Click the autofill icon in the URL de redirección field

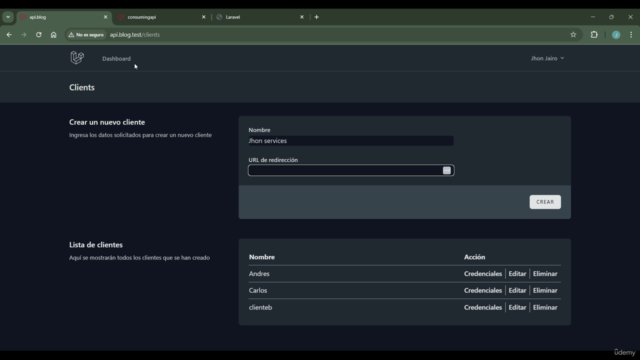tap(447, 170)
